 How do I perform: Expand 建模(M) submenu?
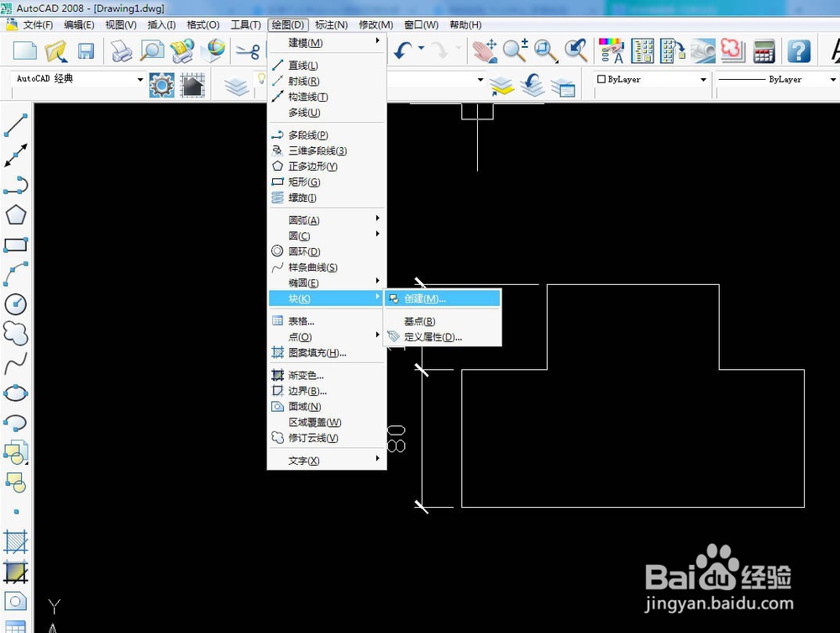click(327, 43)
